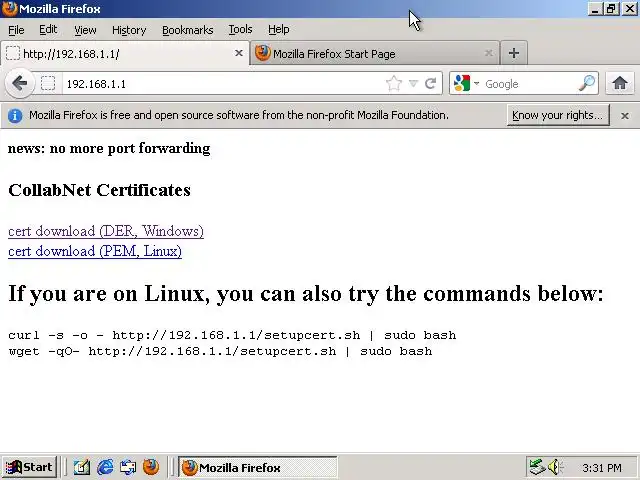Launch Internet Explorer from quick launch
Viewport: 640px width, 480px height.
[105, 467]
